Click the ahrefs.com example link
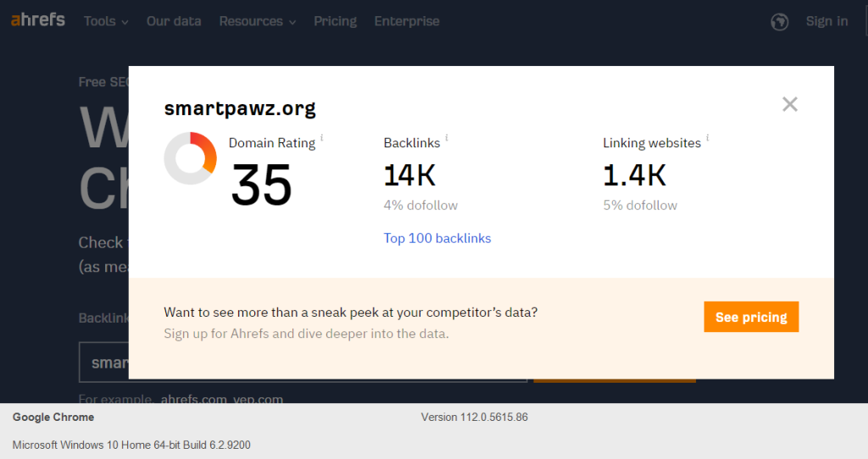 [x=194, y=399]
